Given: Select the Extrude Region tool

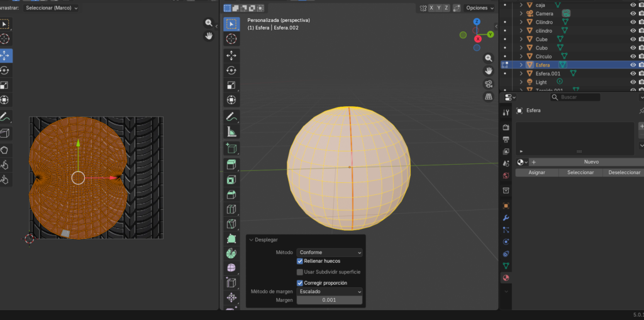Looking at the screenshot, I should tap(231, 165).
